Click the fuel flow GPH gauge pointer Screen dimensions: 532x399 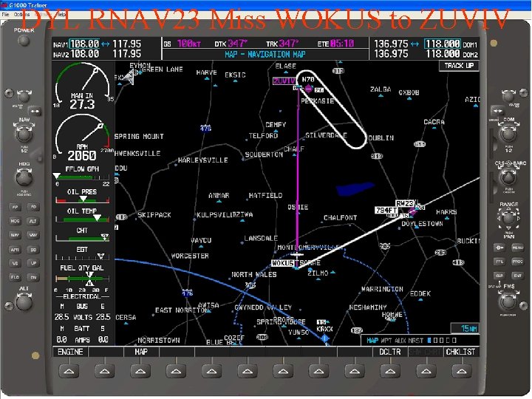click(x=57, y=176)
